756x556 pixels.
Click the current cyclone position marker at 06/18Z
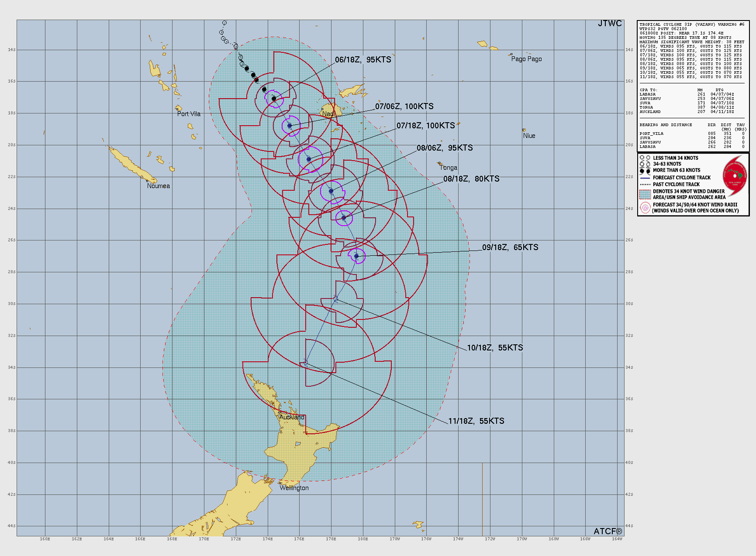274,99
